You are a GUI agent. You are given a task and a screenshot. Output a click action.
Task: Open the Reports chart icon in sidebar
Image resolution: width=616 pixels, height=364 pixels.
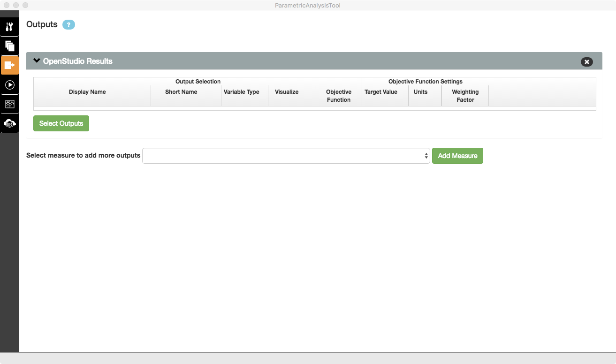click(9, 104)
